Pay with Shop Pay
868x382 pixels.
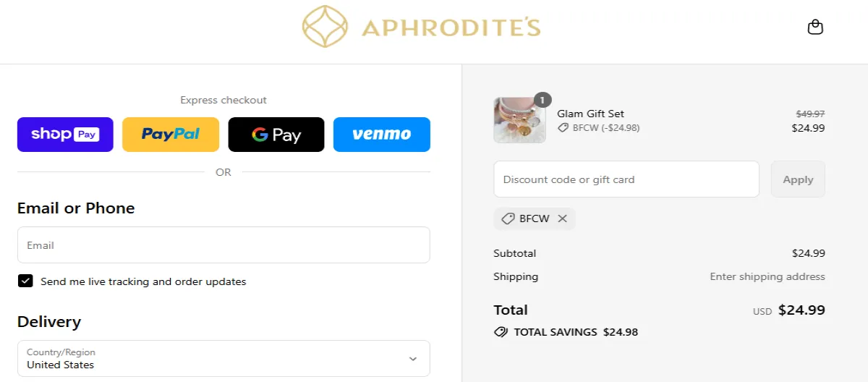(65, 135)
